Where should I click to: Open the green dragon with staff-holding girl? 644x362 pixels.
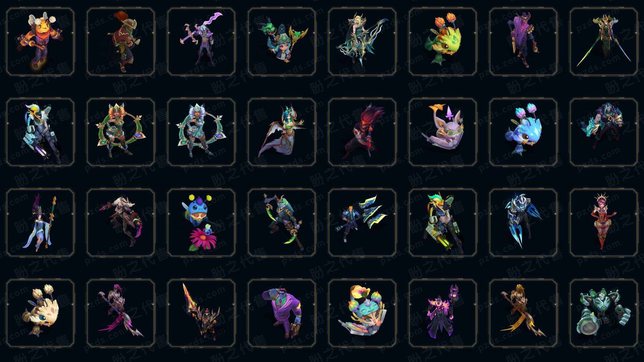click(x=282, y=42)
